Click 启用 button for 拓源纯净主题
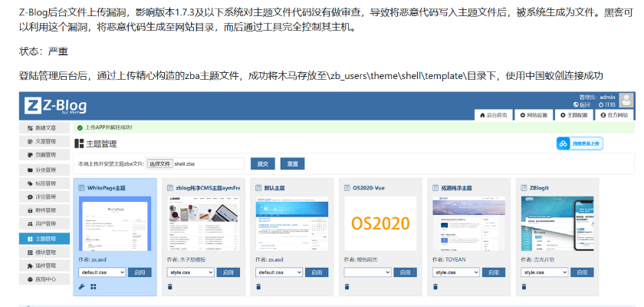The width and height of the screenshot is (644, 307). 493,272
